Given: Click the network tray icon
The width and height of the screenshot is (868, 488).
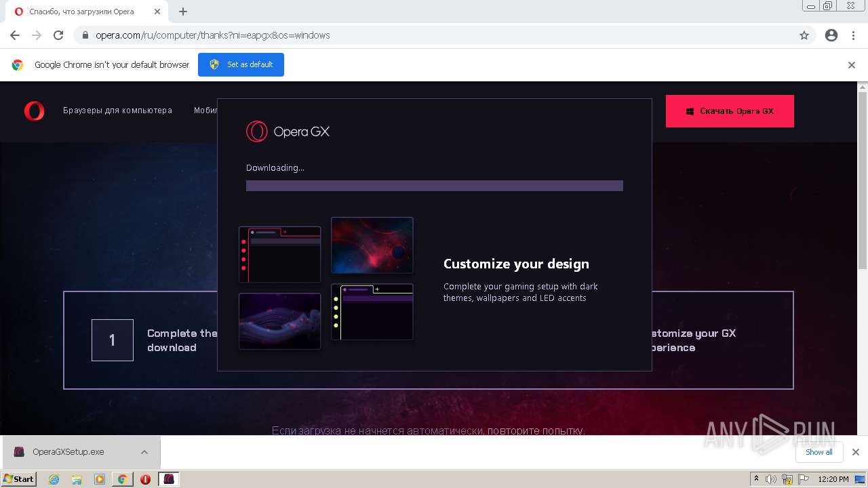Looking at the screenshot, I should (787, 479).
